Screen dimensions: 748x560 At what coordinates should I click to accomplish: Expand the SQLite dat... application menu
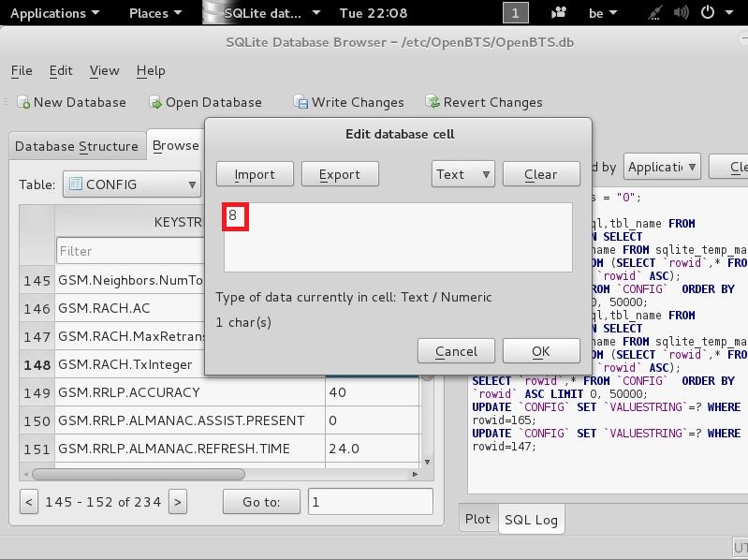(271, 13)
